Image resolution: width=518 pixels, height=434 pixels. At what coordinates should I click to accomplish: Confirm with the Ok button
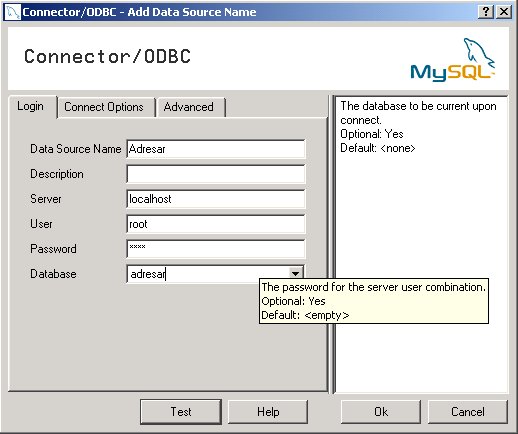pos(381,412)
